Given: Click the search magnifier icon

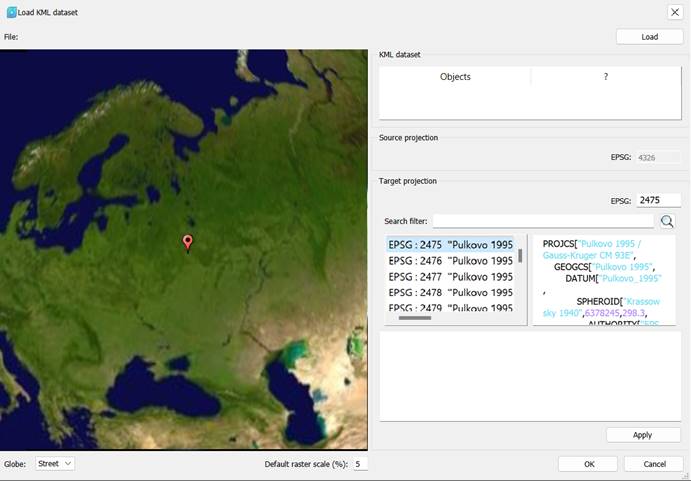Looking at the screenshot, I should tap(667, 221).
